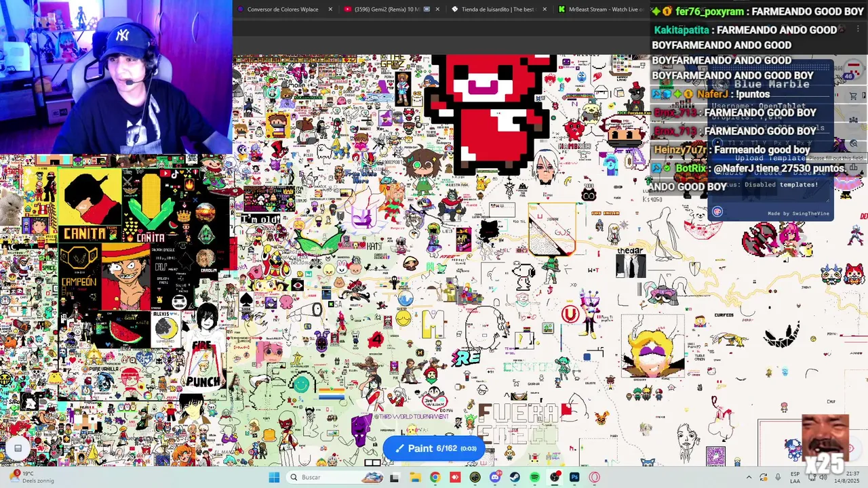Click the FUERA pixel text on canvas
This screenshot has height=488, width=868.
coord(519,411)
